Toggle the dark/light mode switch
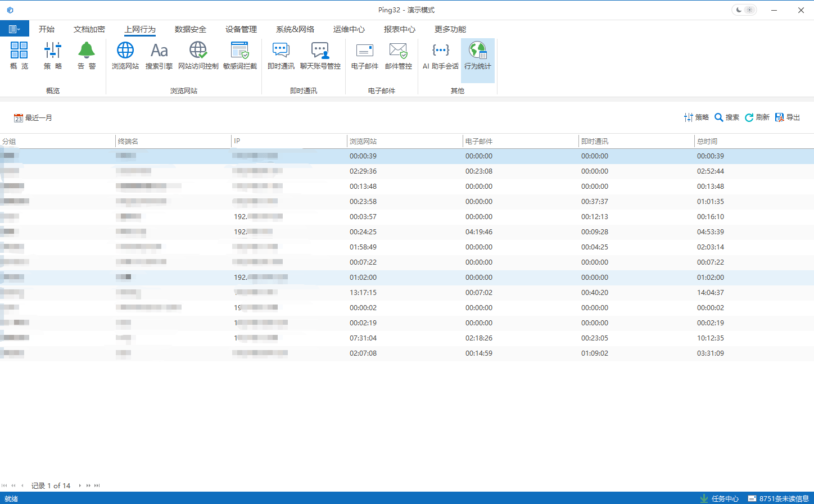 744,10
